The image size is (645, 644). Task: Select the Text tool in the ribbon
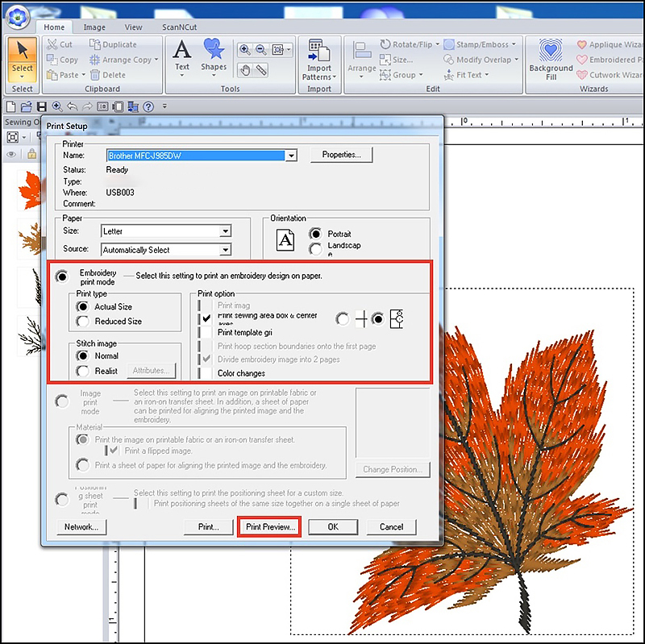[182, 55]
